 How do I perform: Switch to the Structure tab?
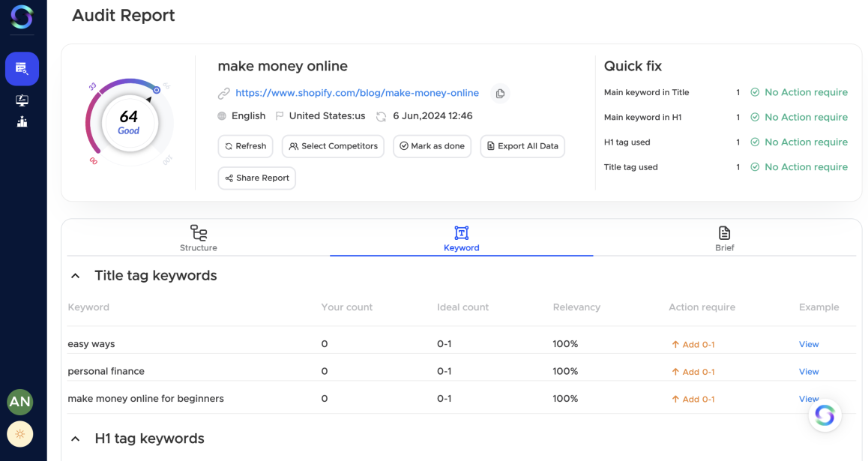198,238
